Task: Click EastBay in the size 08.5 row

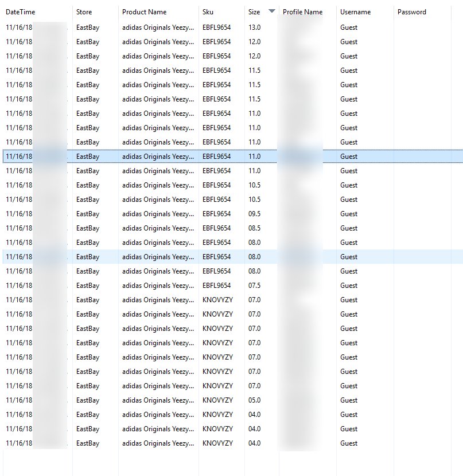Action: 88,228
